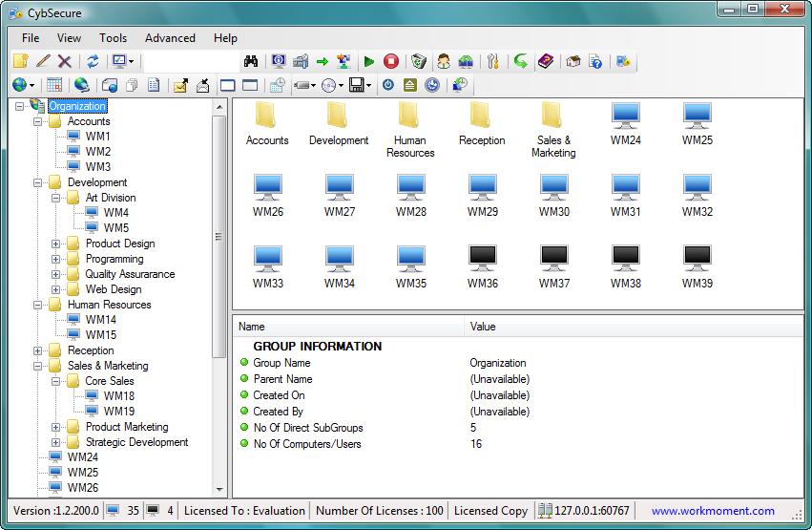Click the toolbar search input field
This screenshot has height=530, width=812.
pyautogui.click(x=191, y=62)
